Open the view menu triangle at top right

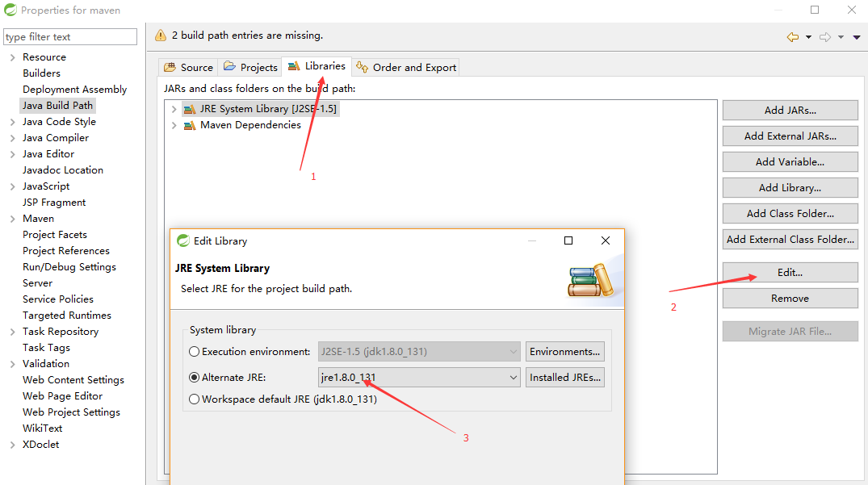tap(857, 37)
